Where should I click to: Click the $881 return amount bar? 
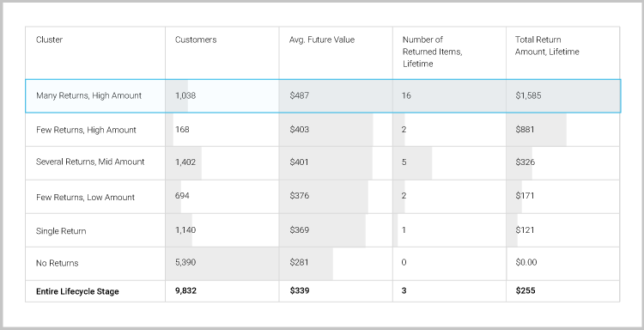click(x=536, y=130)
